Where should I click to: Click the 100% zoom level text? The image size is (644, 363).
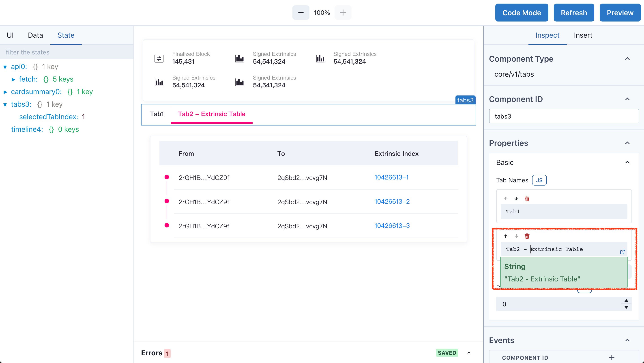pos(322,13)
